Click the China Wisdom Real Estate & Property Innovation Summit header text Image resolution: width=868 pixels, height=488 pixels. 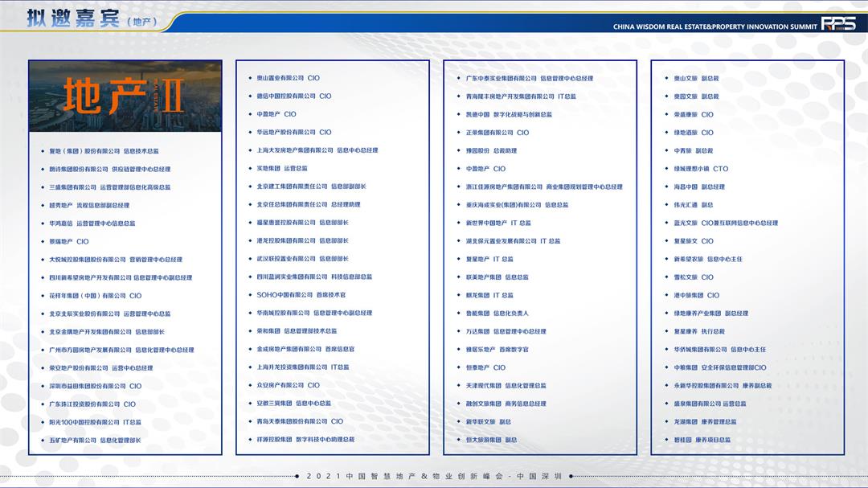coord(714,27)
